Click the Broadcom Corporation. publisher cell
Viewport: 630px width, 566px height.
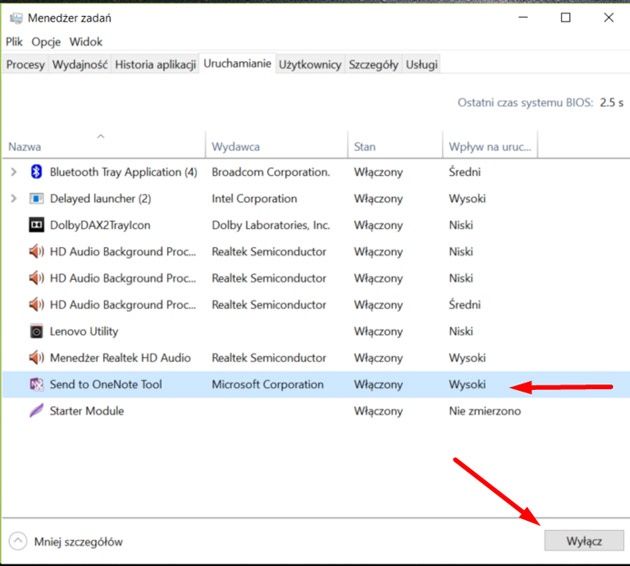pos(271,172)
